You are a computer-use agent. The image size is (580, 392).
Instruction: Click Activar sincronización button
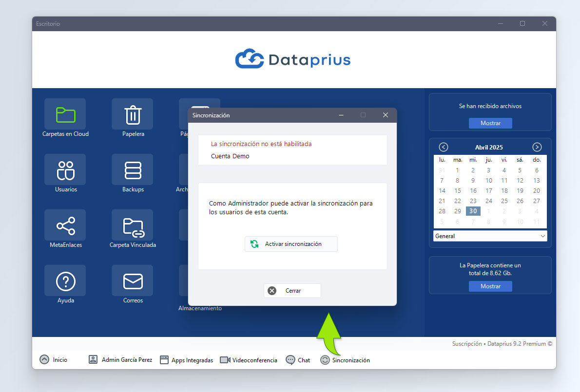[291, 244]
